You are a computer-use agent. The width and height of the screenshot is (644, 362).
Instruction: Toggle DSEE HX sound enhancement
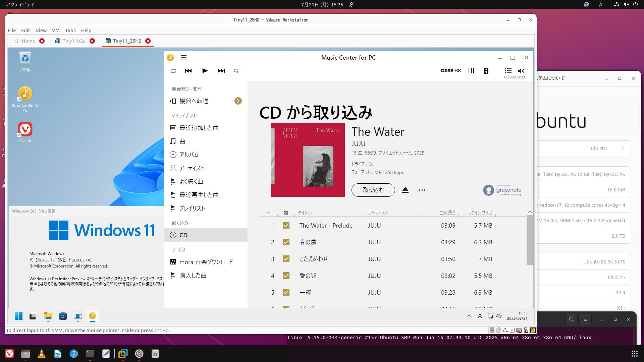point(451,71)
